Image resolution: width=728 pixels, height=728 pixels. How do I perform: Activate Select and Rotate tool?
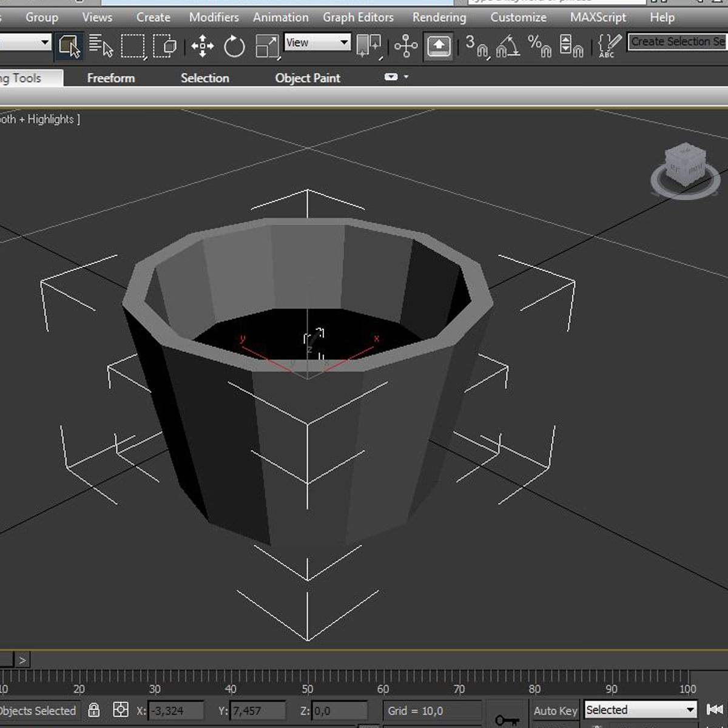coord(234,46)
